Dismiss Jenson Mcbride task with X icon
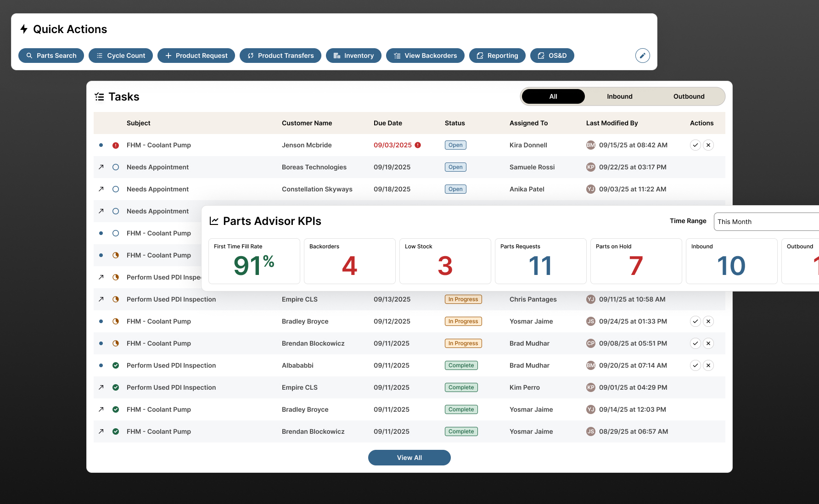 coord(708,145)
